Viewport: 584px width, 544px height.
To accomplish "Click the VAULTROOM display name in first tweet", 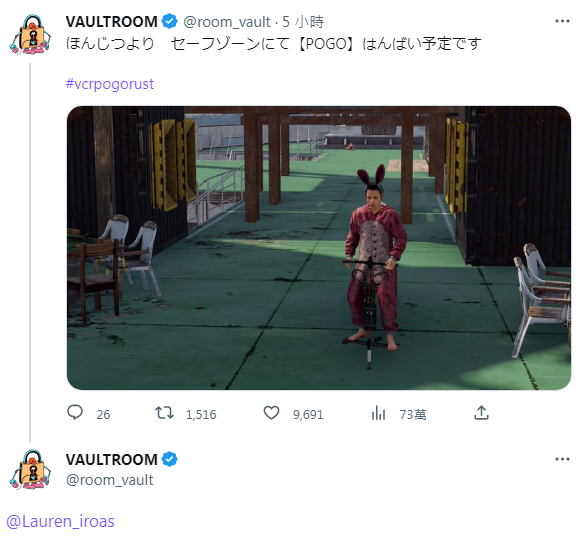I will click(x=112, y=22).
